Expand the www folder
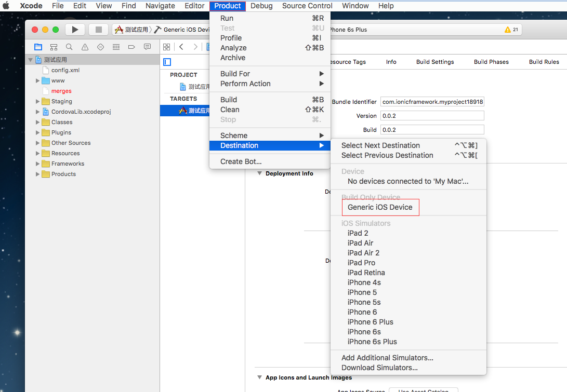The image size is (567, 392). pos(37,80)
